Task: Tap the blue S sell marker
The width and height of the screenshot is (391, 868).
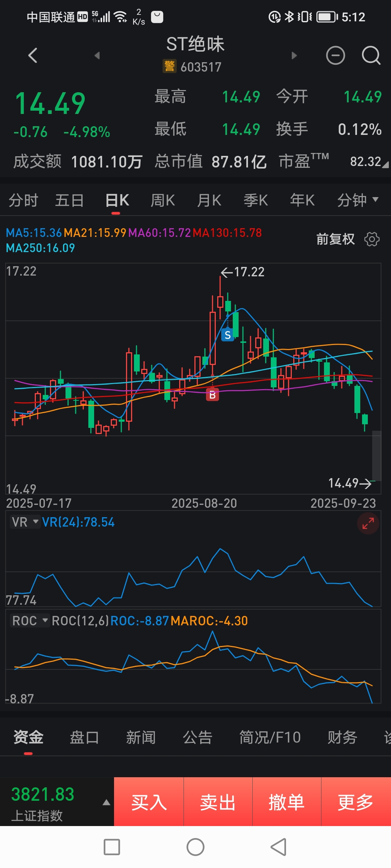Action: 227,335
